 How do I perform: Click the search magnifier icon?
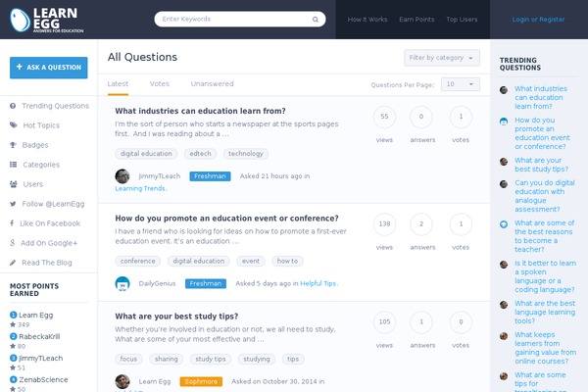(316, 20)
